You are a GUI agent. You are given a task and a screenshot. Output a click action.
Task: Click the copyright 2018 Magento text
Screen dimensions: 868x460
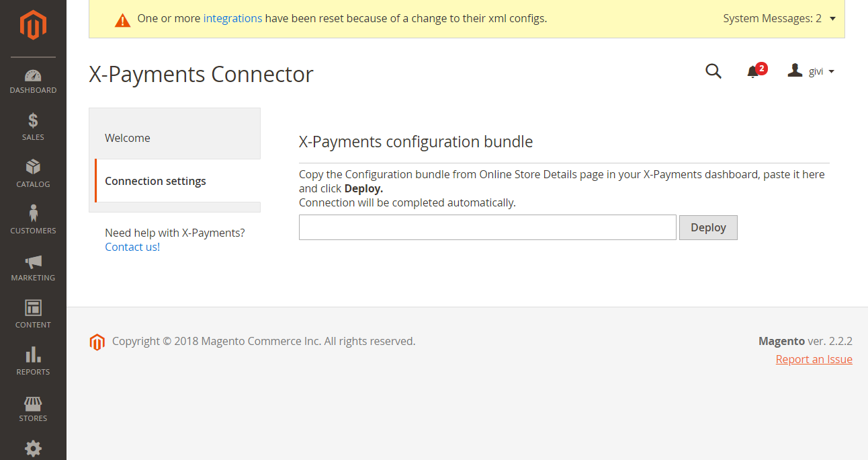click(x=263, y=341)
